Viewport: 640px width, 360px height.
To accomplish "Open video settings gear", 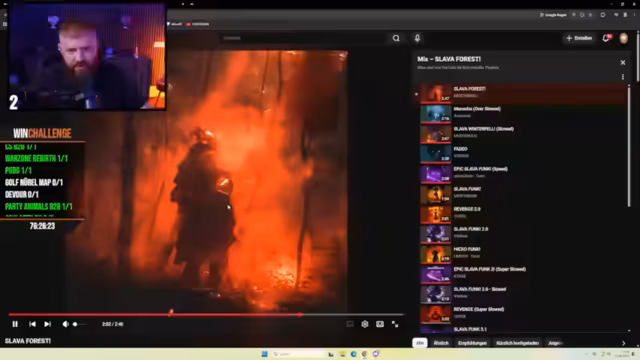I will (x=364, y=324).
